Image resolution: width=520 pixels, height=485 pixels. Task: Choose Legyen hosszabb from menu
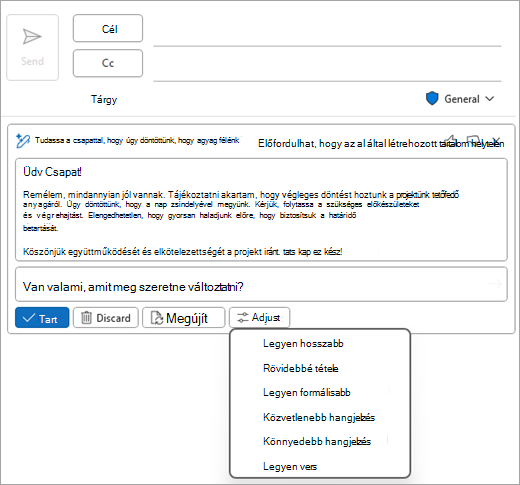303,343
